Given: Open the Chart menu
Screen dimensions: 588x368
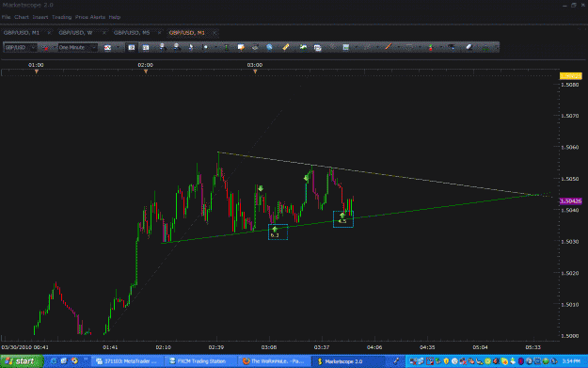Looking at the screenshot, I should click(x=22, y=17).
